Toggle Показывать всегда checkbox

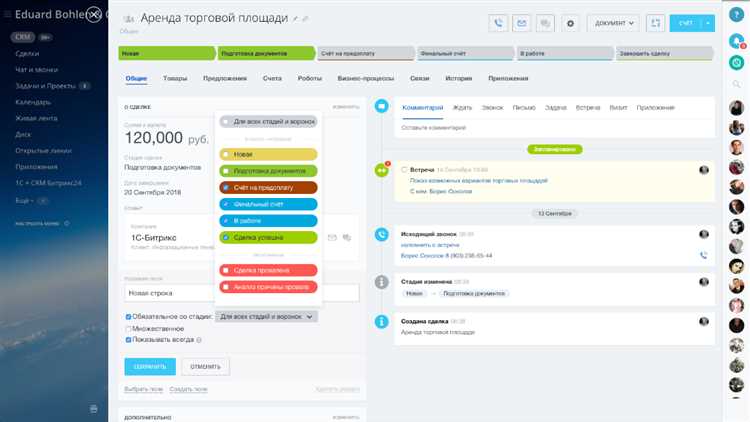(x=128, y=340)
